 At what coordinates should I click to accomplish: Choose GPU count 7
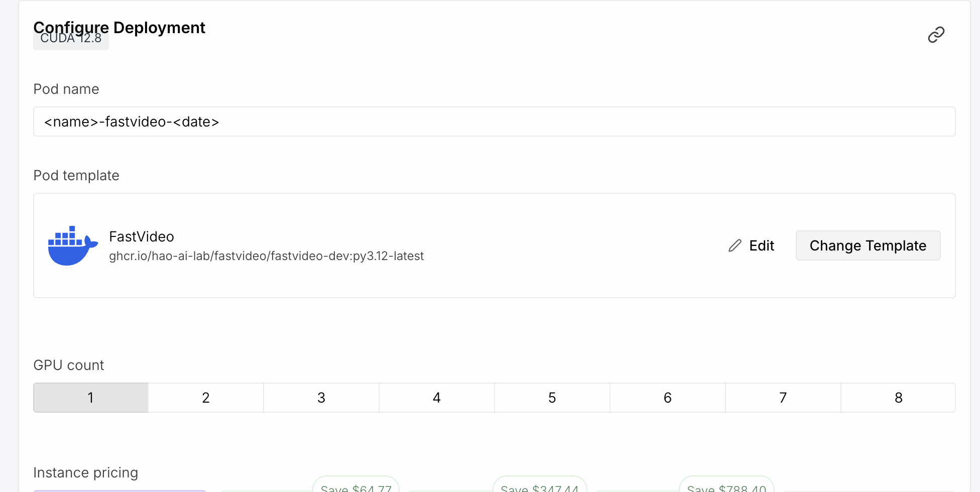783,398
